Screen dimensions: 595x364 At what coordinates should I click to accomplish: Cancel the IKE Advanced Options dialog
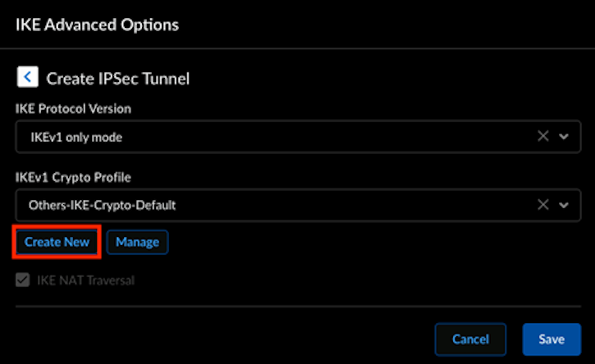click(x=470, y=339)
